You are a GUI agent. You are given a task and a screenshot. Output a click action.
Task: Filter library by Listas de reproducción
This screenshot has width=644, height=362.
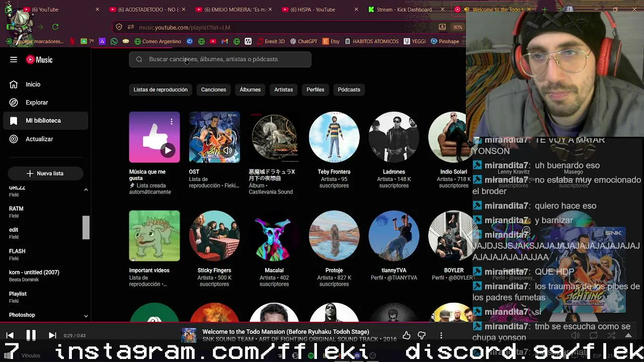160,89
